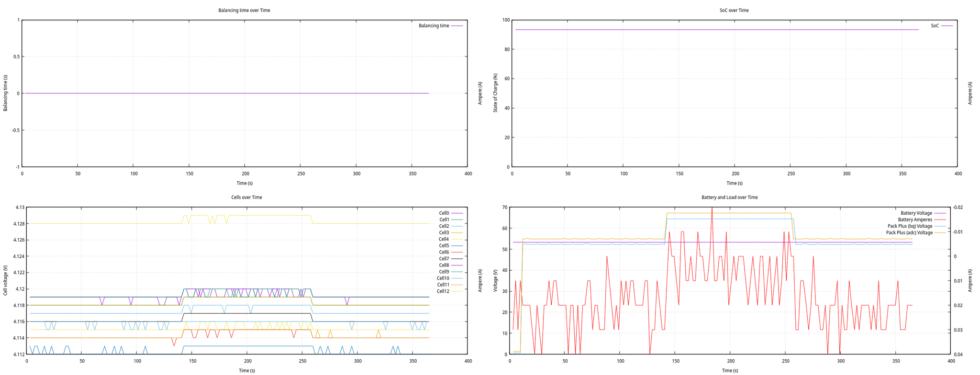Click the "Battery Amperes" legend label

915,220
